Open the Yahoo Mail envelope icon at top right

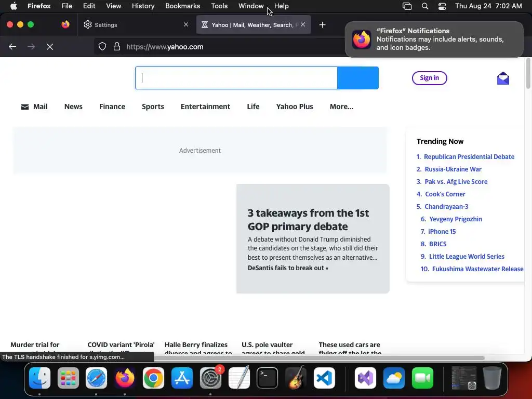tap(503, 78)
